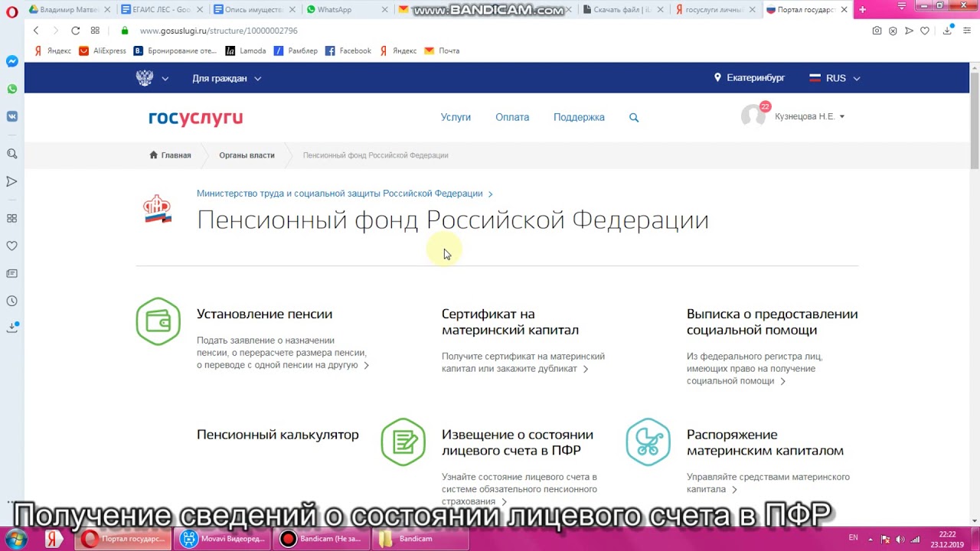Open a new browser tab

tap(863, 10)
